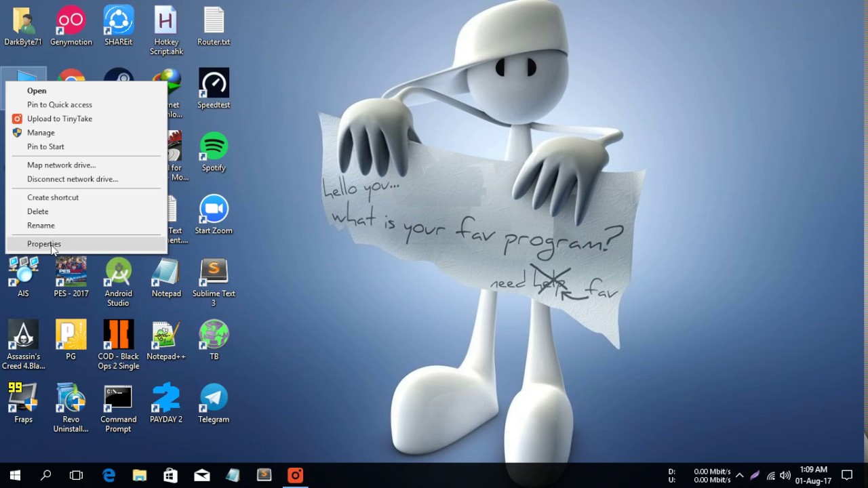Select the Sublime Text 3 desktop icon
This screenshot has height=488, width=868.
coord(214,282)
